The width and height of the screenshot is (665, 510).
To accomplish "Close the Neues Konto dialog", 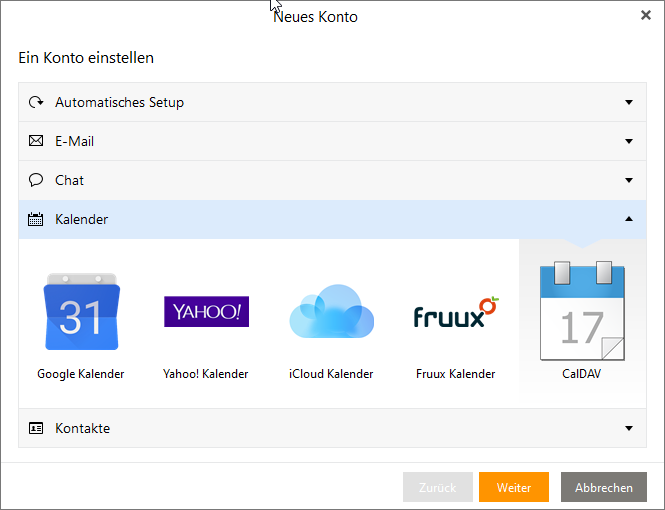I will (x=646, y=15).
